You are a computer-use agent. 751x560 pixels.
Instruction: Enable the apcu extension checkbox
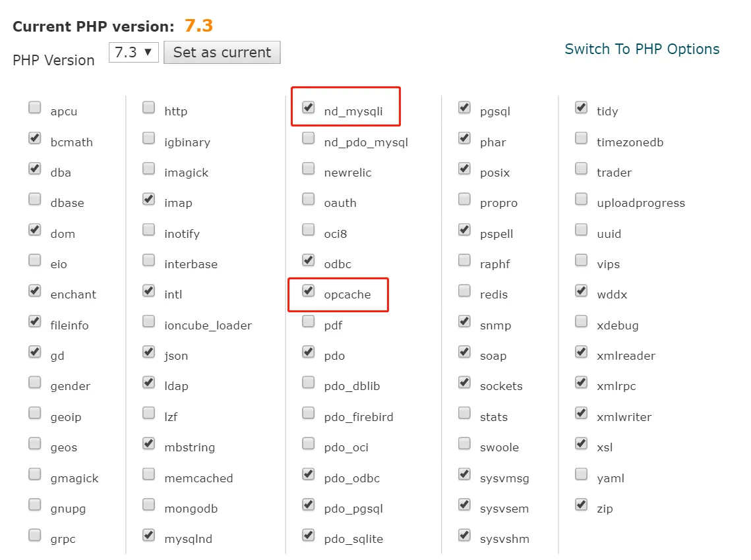point(34,107)
